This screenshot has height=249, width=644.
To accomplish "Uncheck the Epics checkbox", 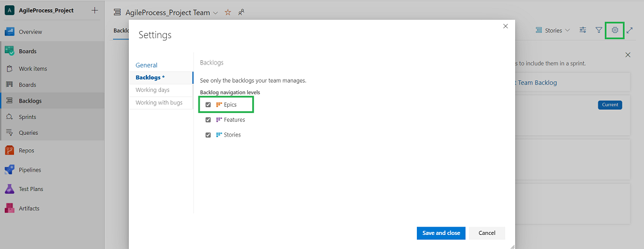I will [x=208, y=105].
